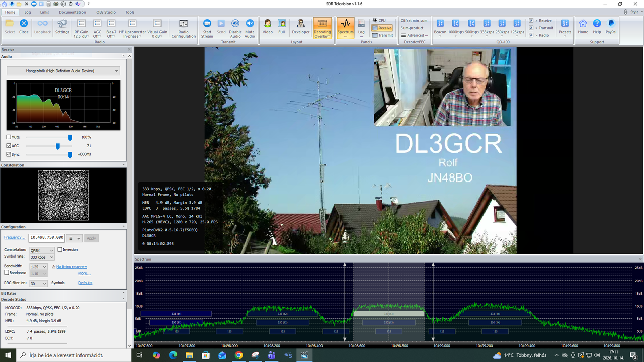Open Microsoft Edge from the taskbar
Image resolution: width=644 pixels, height=362 pixels.
tap(173, 355)
